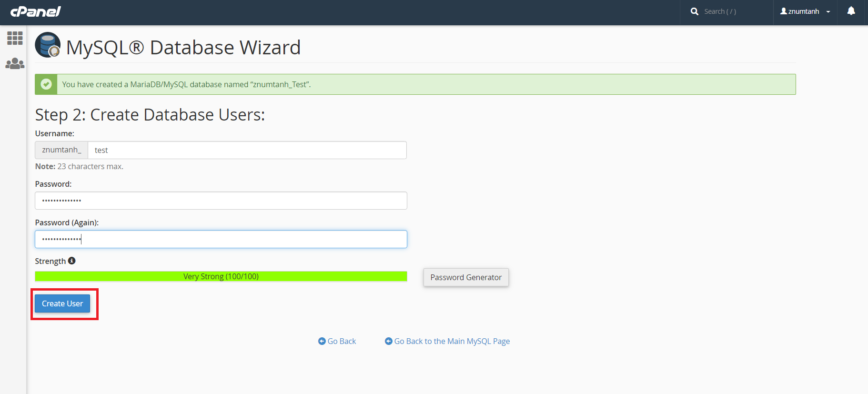This screenshot has height=394, width=868.
Task: Click the cPanel logo
Action: click(x=36, y=11)
